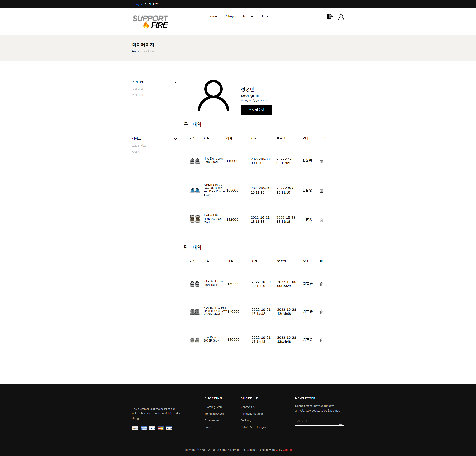Delete the New Balance 993 sale listing
The height and width of the screenshot is (456, 476).
click(321, 312)
